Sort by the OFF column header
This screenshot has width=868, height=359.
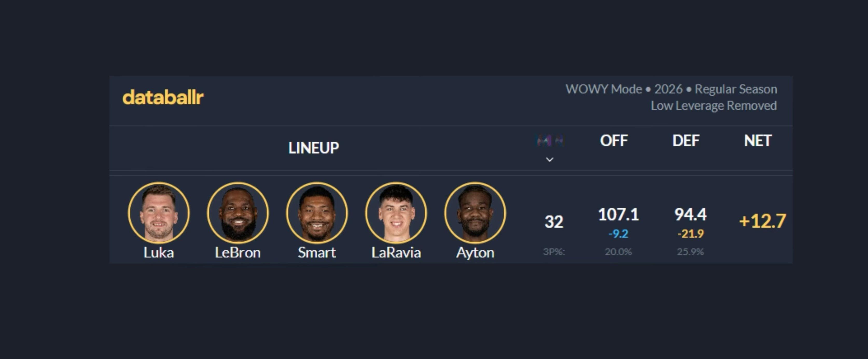tap(614, 141)
